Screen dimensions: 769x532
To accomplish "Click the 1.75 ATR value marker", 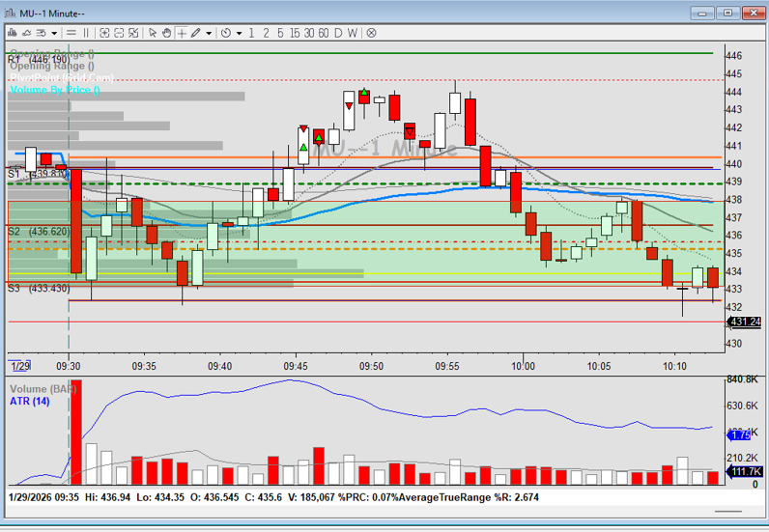I will [739, 434].
